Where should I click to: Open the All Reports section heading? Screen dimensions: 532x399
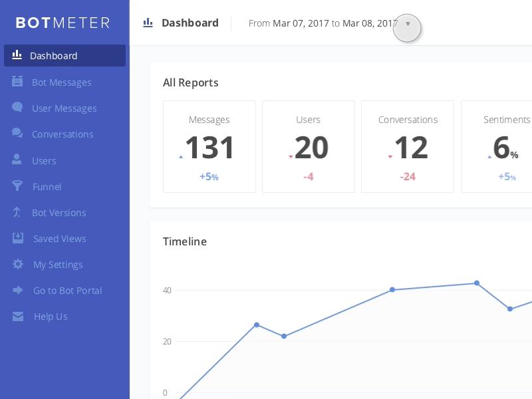[190, 82]
